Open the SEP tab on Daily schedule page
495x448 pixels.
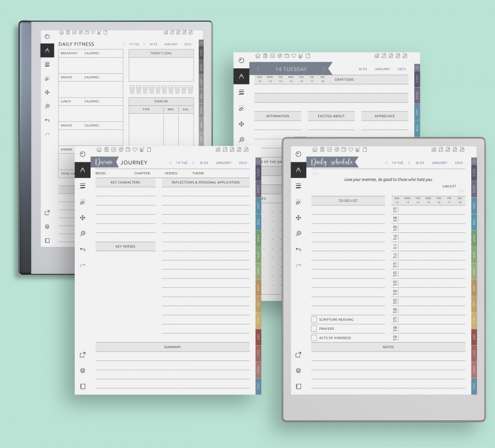coord(474,337)
